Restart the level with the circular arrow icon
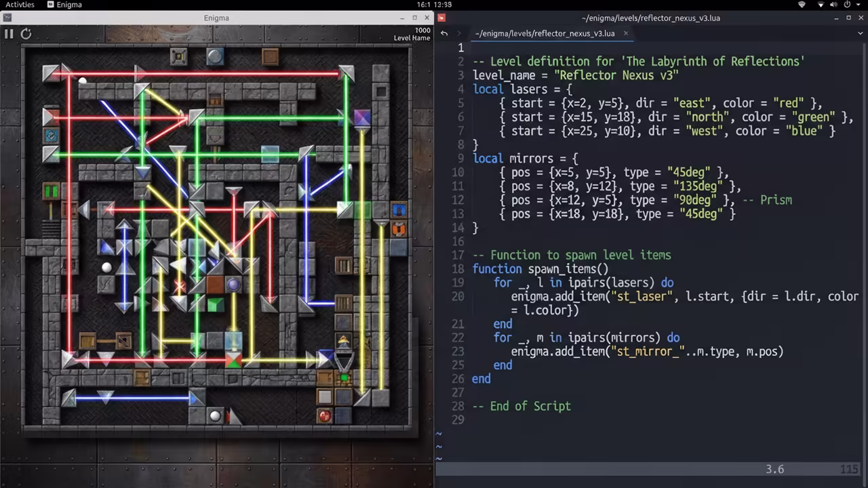Screen dimensions: 868x488 coord(26,33)
